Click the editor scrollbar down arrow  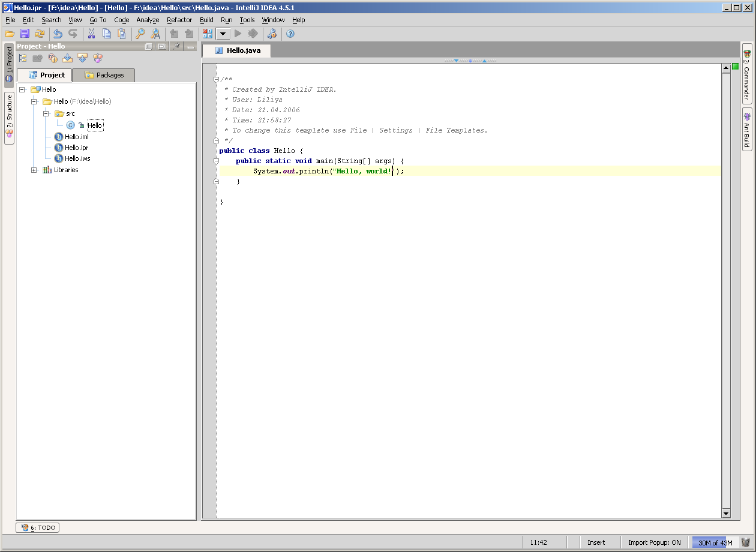coord(726,514)
